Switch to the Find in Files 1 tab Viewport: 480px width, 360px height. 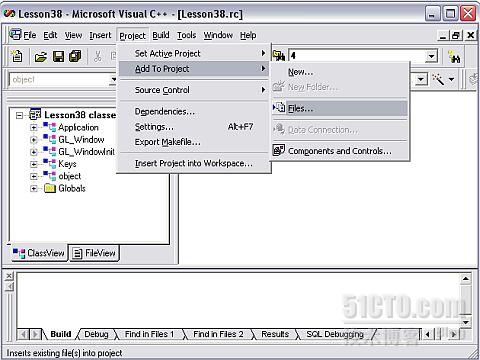pos(149,334)
